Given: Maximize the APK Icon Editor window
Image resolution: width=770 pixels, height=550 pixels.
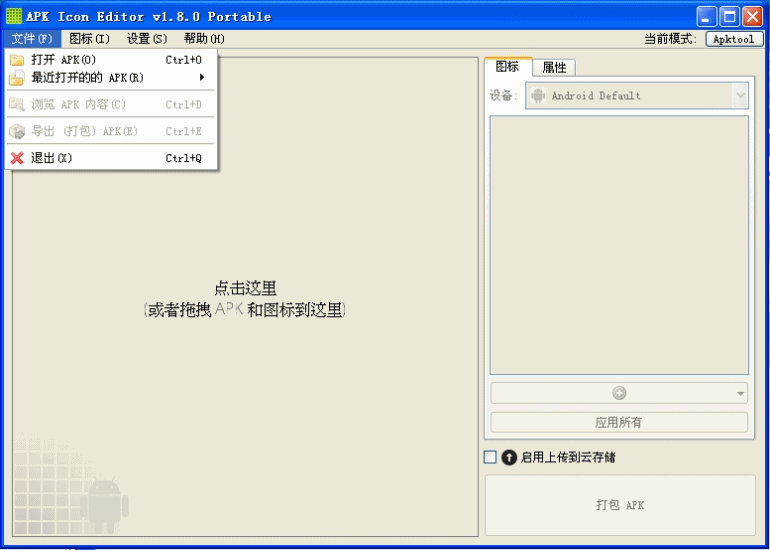Looking at the screenshot, I should pos(730,17).
